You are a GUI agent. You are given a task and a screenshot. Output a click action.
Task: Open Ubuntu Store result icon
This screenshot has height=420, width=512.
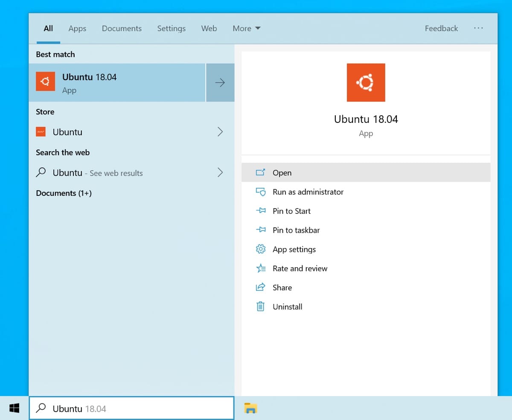click(x=41, y=132)
